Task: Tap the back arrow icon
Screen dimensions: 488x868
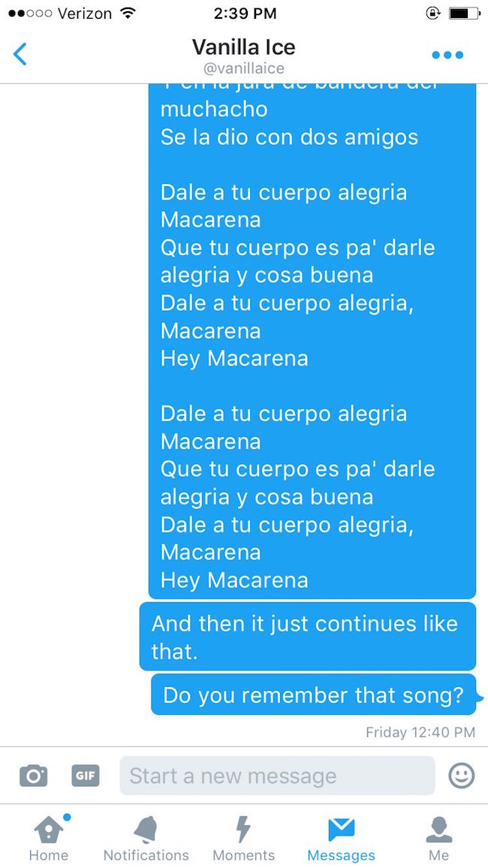Action: point(20,54)
